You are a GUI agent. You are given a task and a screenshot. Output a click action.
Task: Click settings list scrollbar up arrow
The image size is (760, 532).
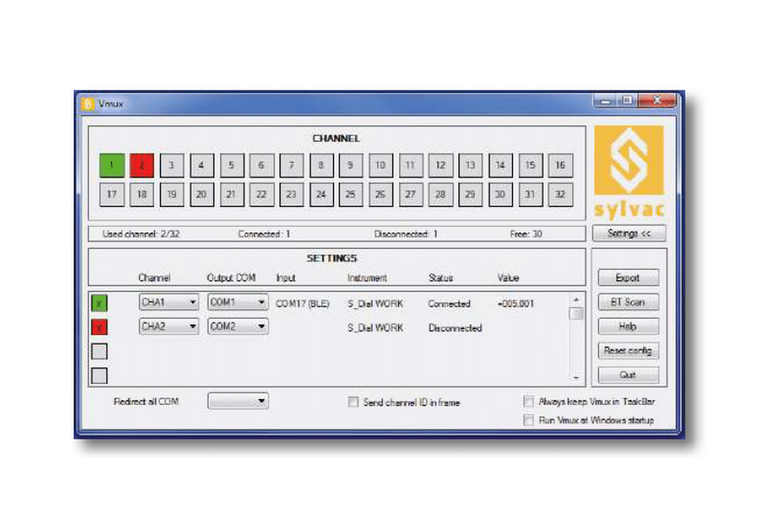point(576,300)
